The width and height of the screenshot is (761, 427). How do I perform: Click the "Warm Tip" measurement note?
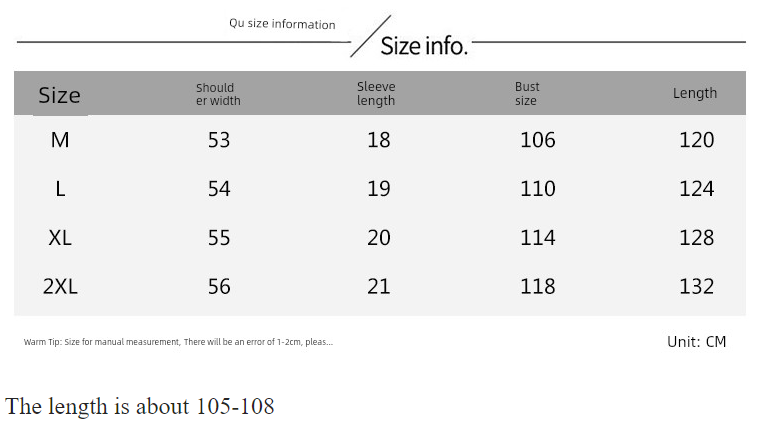click(x=178, y=343)
